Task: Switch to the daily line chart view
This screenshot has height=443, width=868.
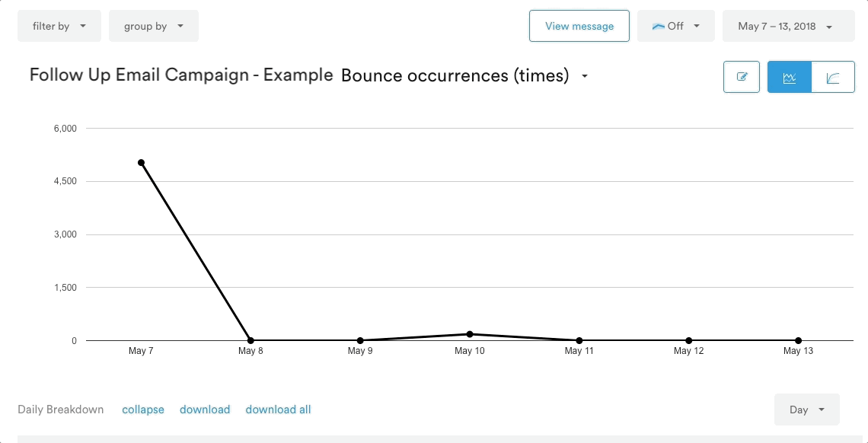Action: (x=790, y=77)
